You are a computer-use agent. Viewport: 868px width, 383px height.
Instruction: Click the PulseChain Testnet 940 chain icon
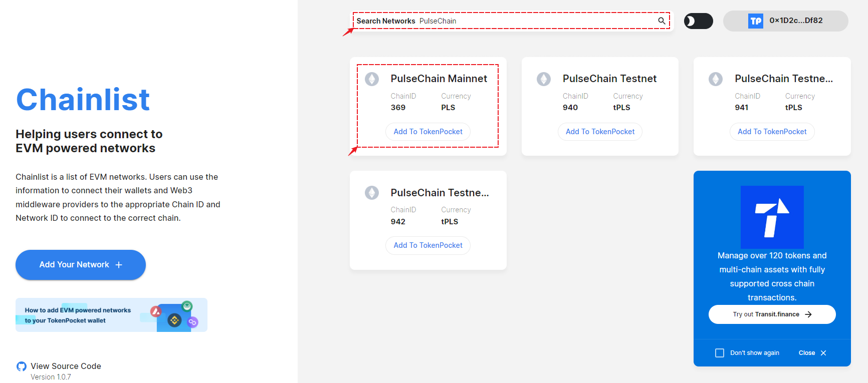(544, 79)
